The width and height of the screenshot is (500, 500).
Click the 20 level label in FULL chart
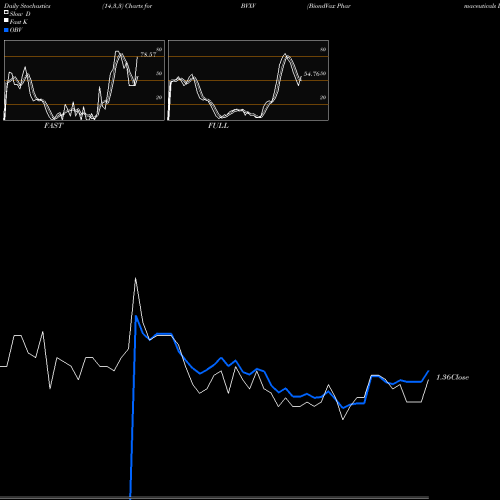pyautogui.click(x=323, y=97)
